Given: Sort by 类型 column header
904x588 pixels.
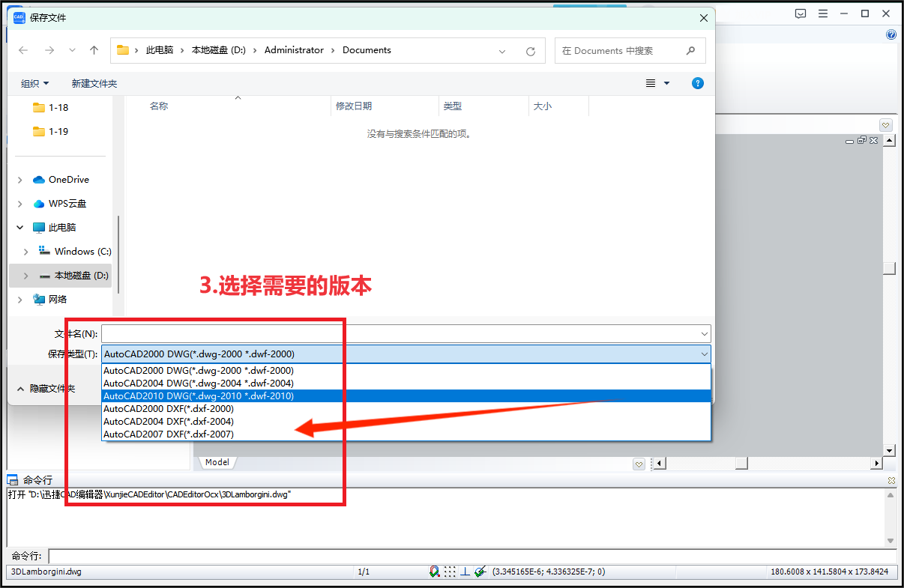Looking at the screenshot, I should [x=452, y=106].
